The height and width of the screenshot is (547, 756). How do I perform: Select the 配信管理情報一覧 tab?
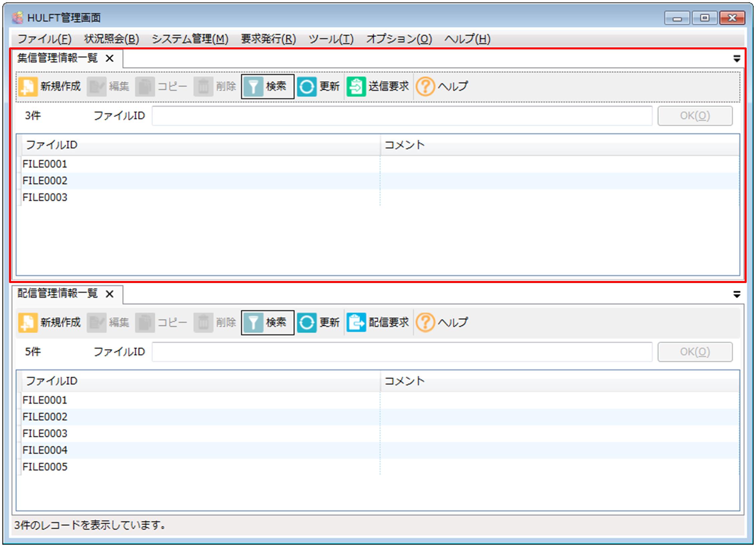point(57,294)
